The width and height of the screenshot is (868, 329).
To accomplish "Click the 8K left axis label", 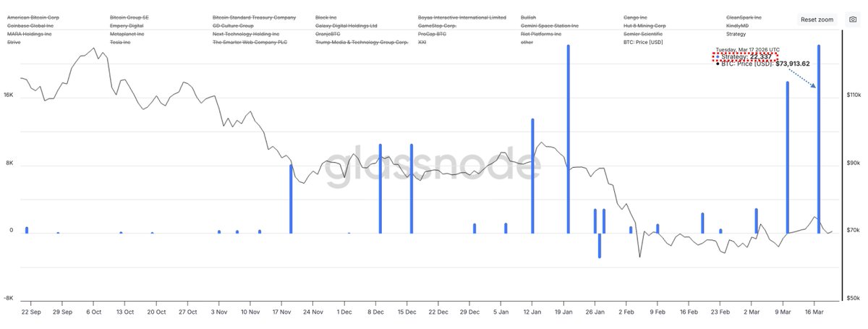I will click(10, 163).
